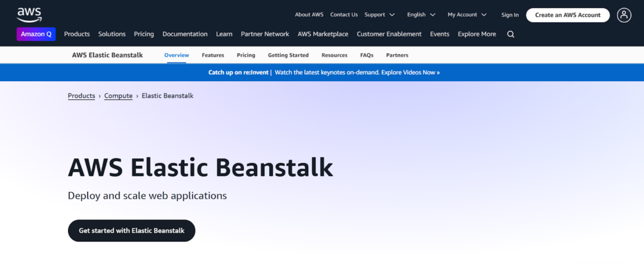Open the Explore More menu
644x264 pixels.
(477, 34)
